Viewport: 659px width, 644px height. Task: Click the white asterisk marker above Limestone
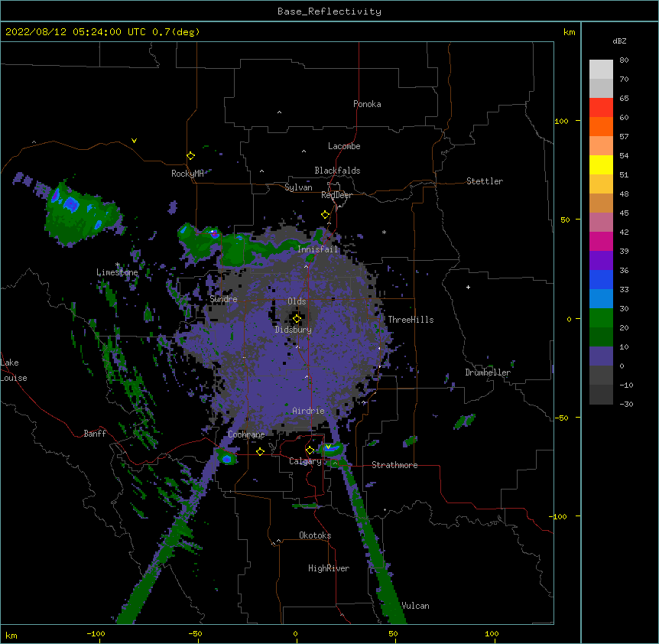118,265
